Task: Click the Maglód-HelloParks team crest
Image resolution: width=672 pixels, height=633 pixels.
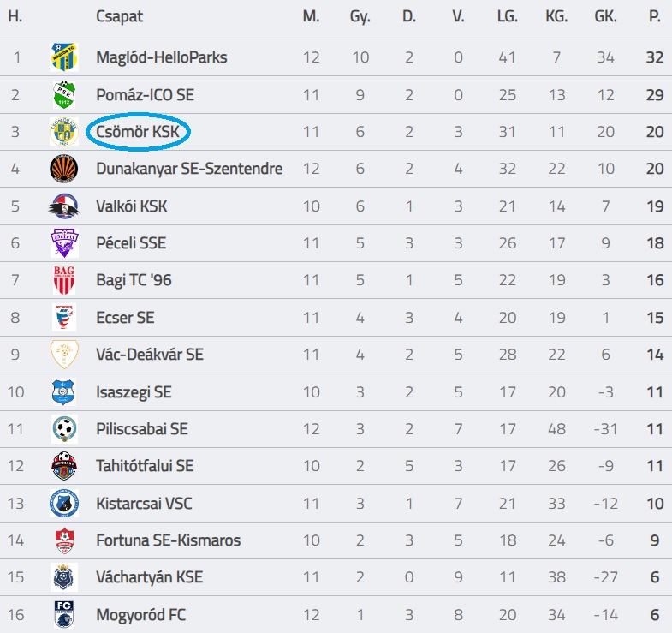Action: [x=64, y=57]
